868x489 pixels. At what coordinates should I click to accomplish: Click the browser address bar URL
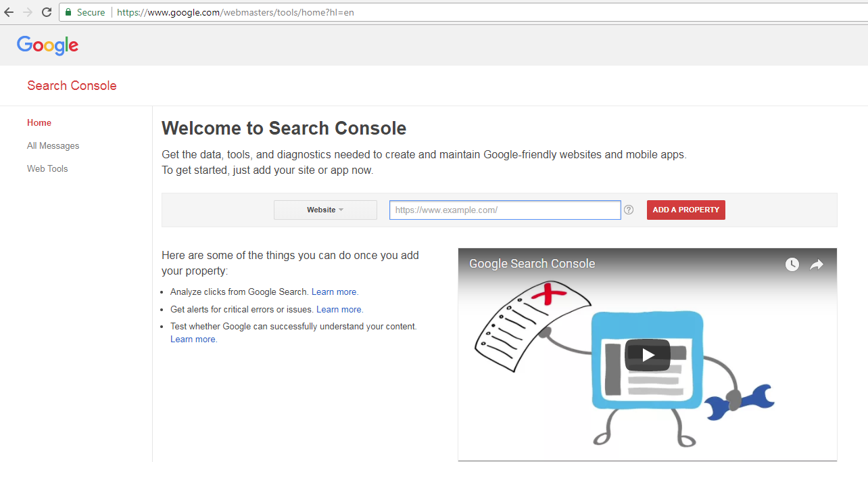click(x=235, y=12)
